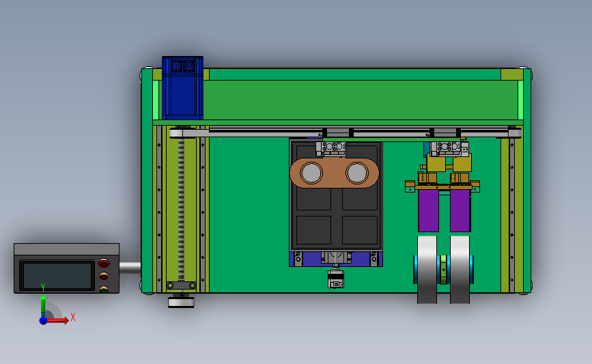The width and height of the screenshot is (592, 364).
Task: Click the small stepper motor below the tray
Action: pos(336,279)
